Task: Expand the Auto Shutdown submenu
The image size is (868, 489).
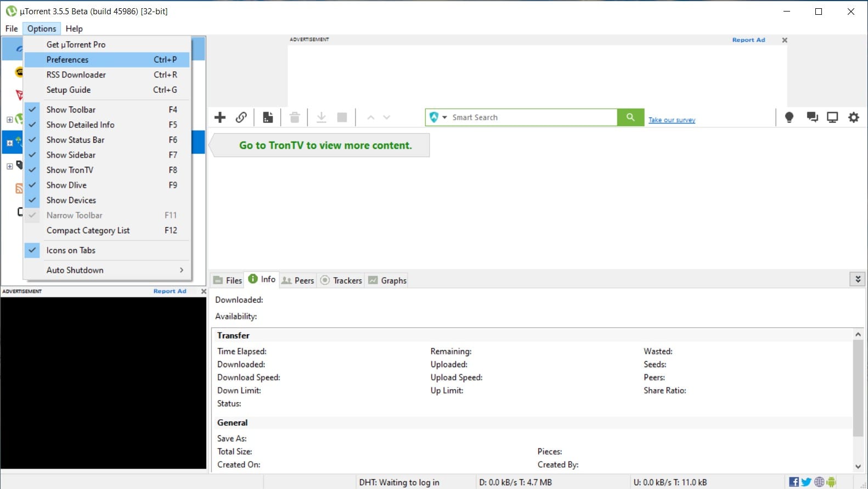Action: (107, 270)
